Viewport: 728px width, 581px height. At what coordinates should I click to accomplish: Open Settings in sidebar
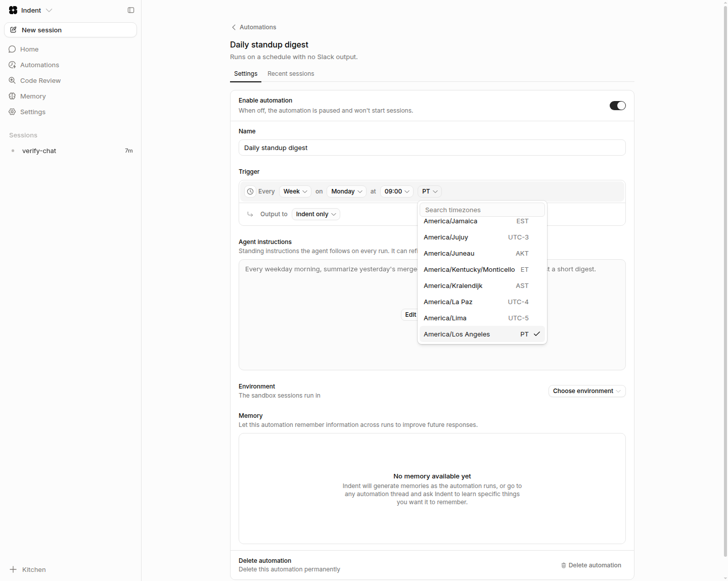click(x=70, y=112)
